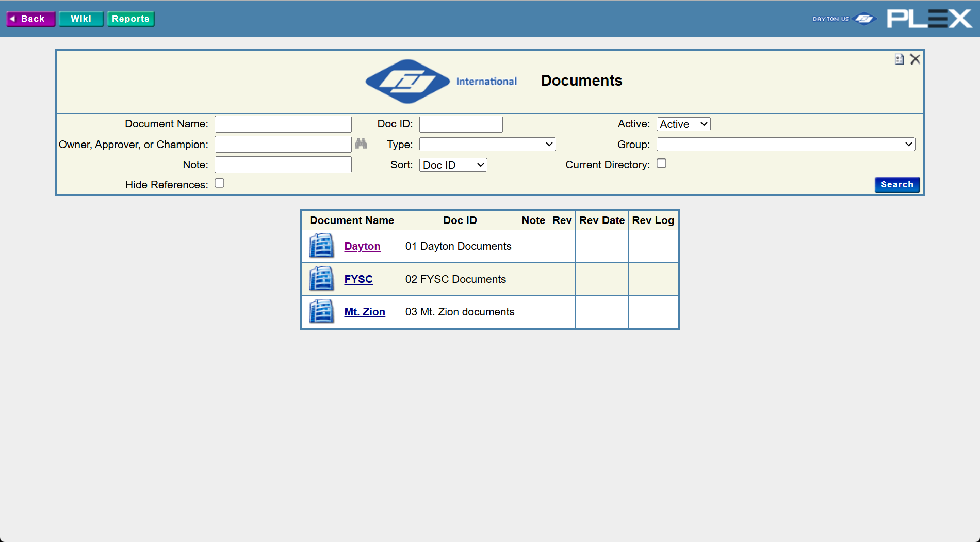Open the Active status dropdown
980x542 pixels.
point(683,124)
